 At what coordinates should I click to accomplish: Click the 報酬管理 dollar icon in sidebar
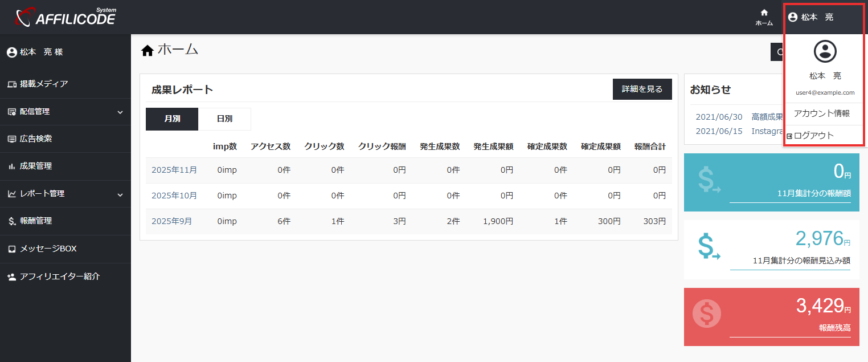[12, 221]
